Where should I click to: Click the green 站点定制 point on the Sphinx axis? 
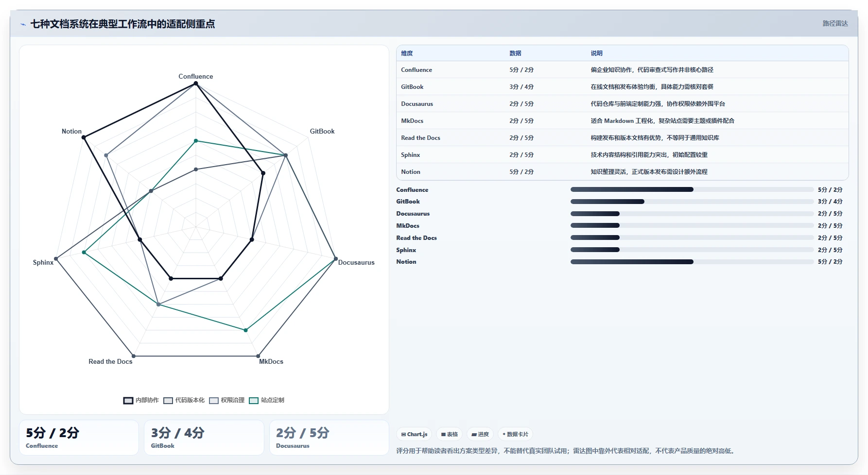84,253
